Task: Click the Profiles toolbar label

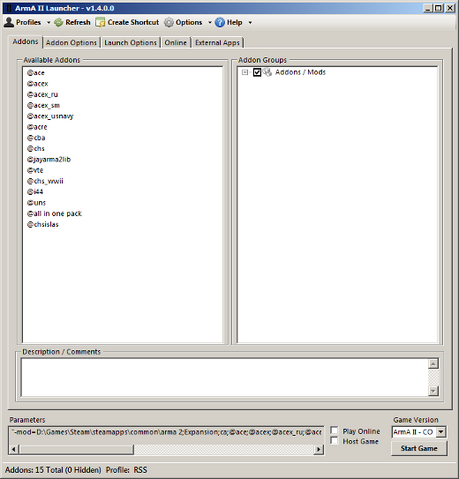Action: click(28, 22)
